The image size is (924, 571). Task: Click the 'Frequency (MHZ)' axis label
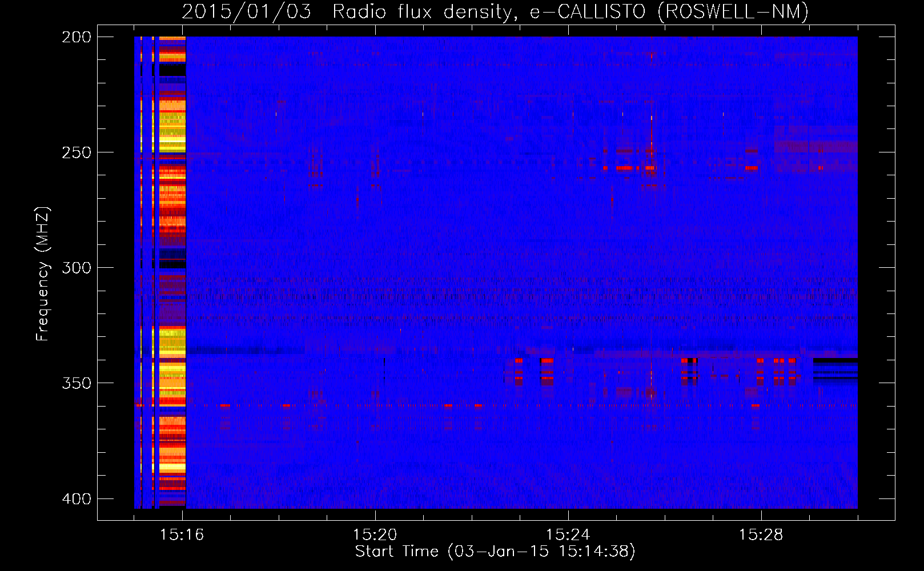coord(43,274)
